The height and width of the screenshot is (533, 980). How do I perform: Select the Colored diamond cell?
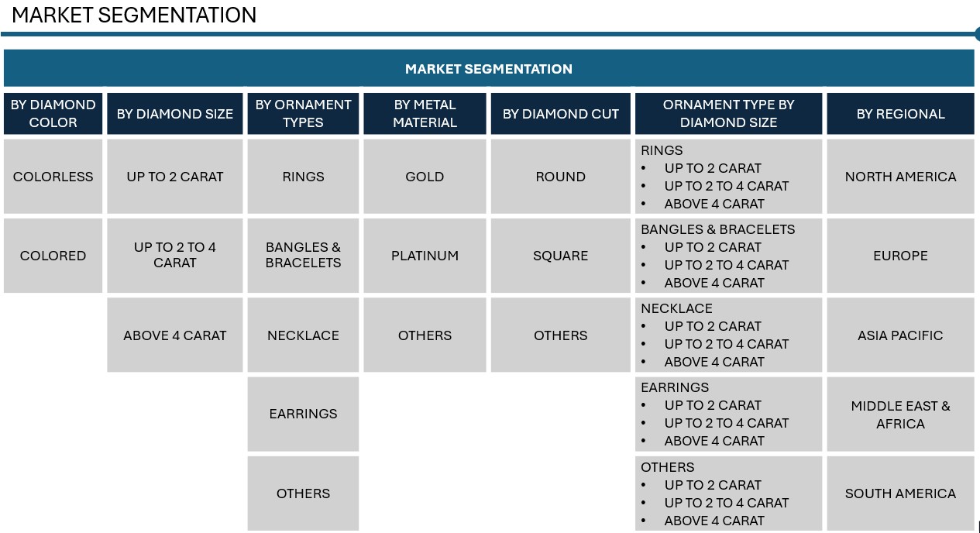coord(53,256)
